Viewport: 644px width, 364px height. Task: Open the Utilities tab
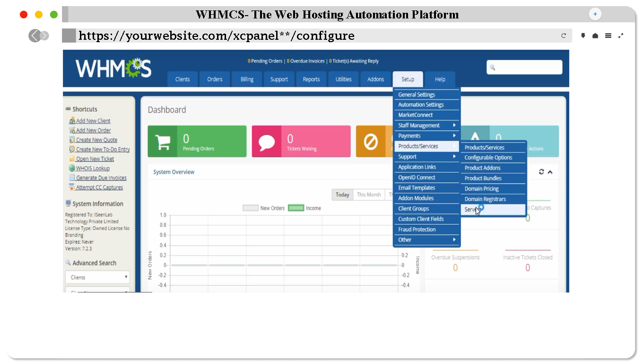click(x=343, y=79)
